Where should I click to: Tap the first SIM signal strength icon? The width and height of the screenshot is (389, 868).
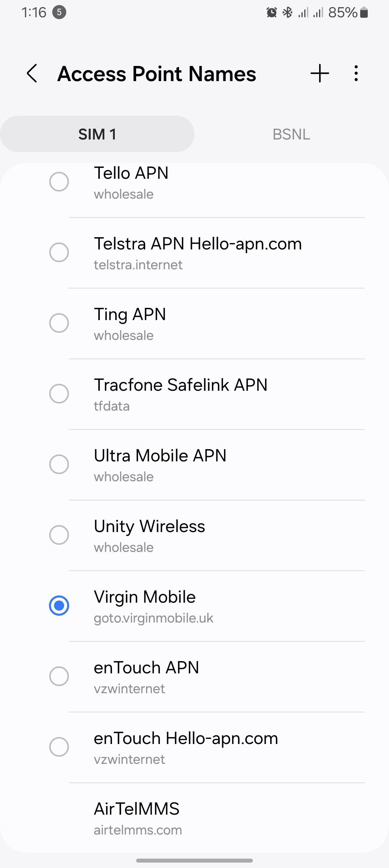pyautogui.click(x=303, y=13)
